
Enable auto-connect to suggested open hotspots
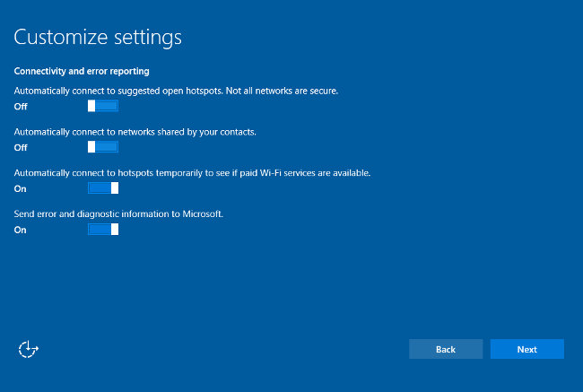(103, 106)
